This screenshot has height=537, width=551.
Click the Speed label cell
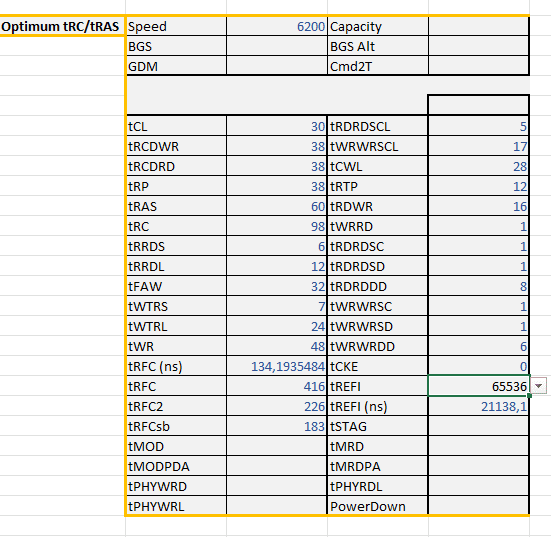pos(176,26)
